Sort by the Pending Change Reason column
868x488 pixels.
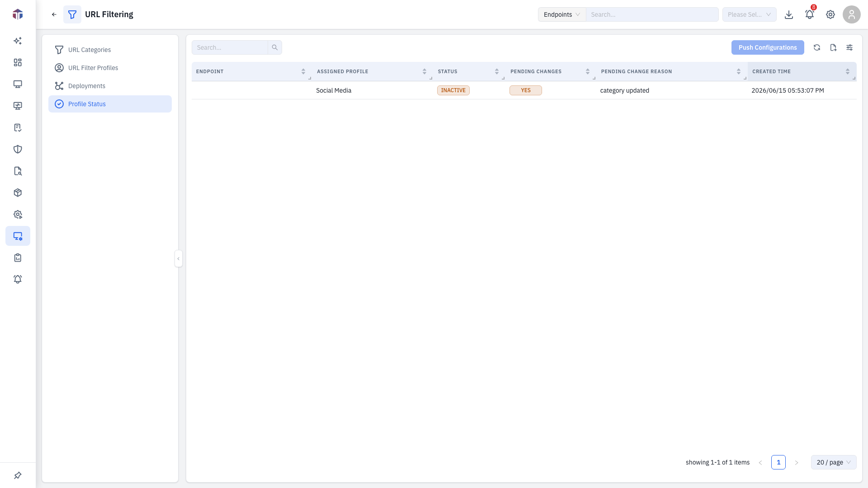tap(739, 71)
